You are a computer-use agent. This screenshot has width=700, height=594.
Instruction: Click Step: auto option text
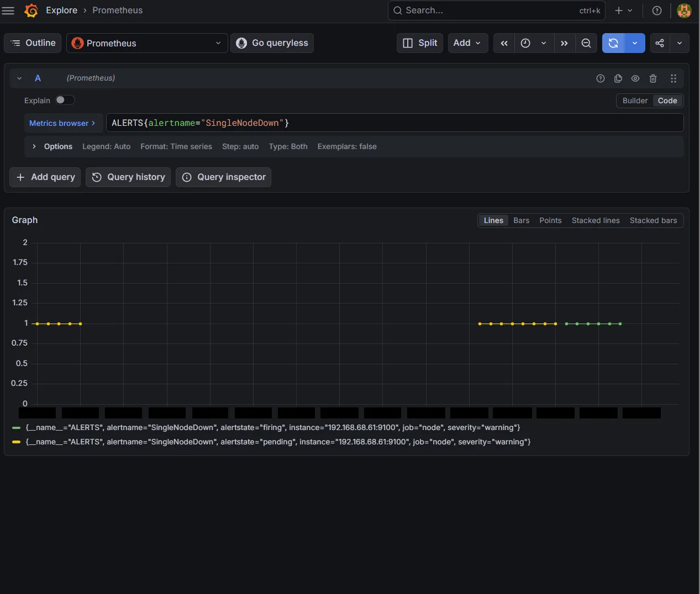[x=240, y=146]
